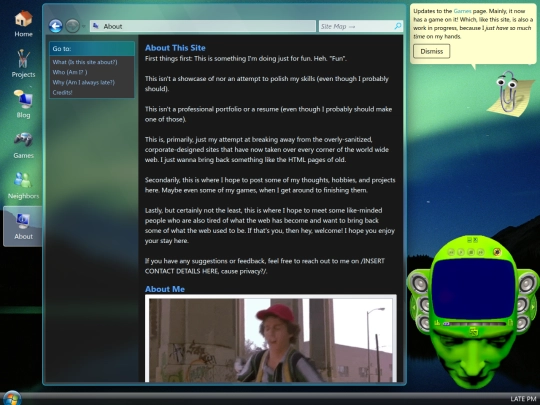The image size is (540, 405).
Task: Click the gold round knob on media player
Action: coord(497,252)
